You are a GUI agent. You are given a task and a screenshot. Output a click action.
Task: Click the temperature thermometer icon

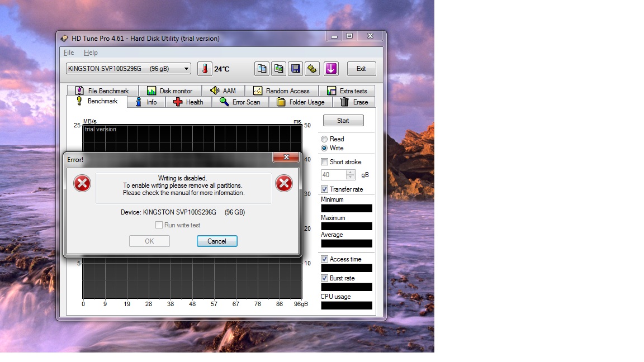205,69
